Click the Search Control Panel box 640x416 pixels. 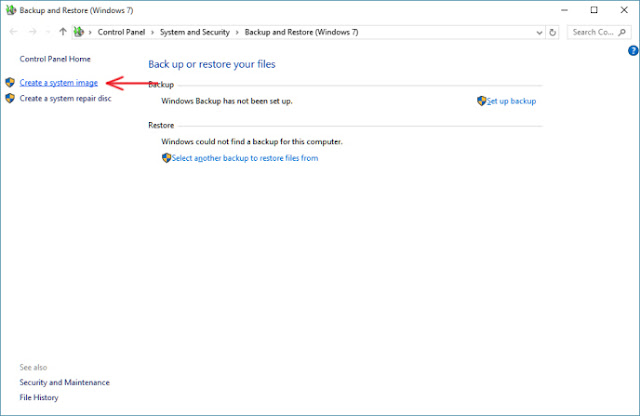click(x=599, y=32)
